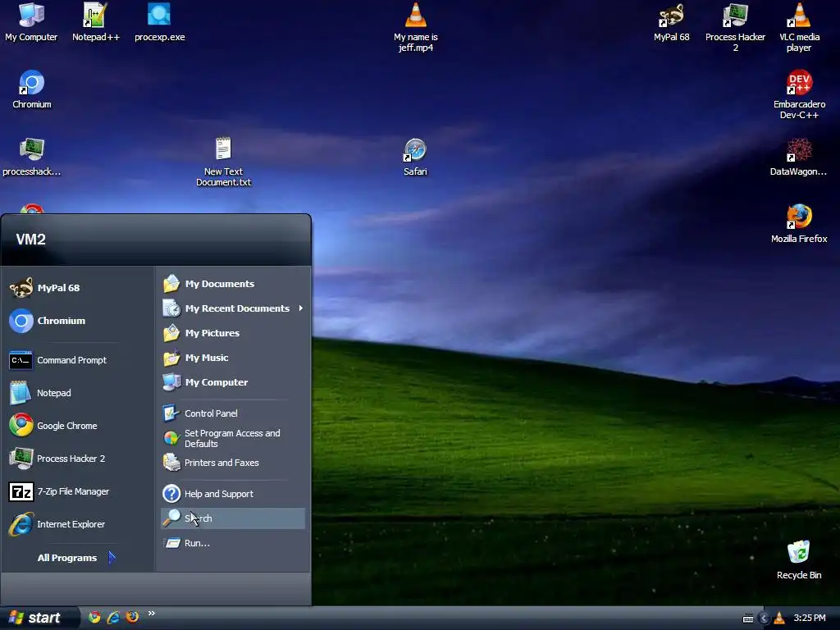Click the VLC cone tray icon
The image size is (840, 630).
coord(779,619)
